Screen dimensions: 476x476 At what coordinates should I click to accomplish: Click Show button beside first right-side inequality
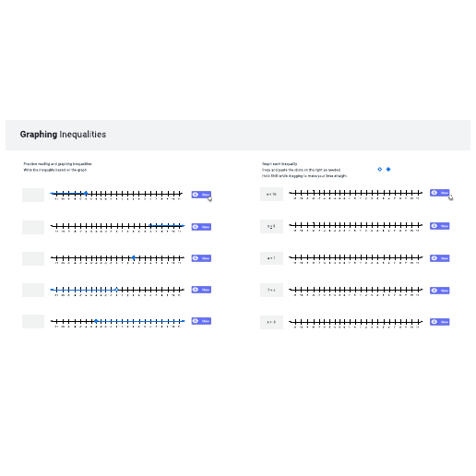[x=440, y=193]
